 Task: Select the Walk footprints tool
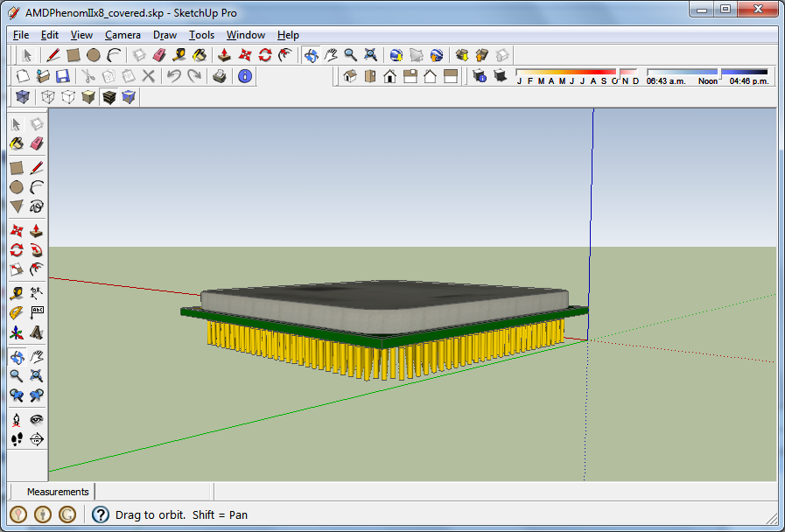17,439
